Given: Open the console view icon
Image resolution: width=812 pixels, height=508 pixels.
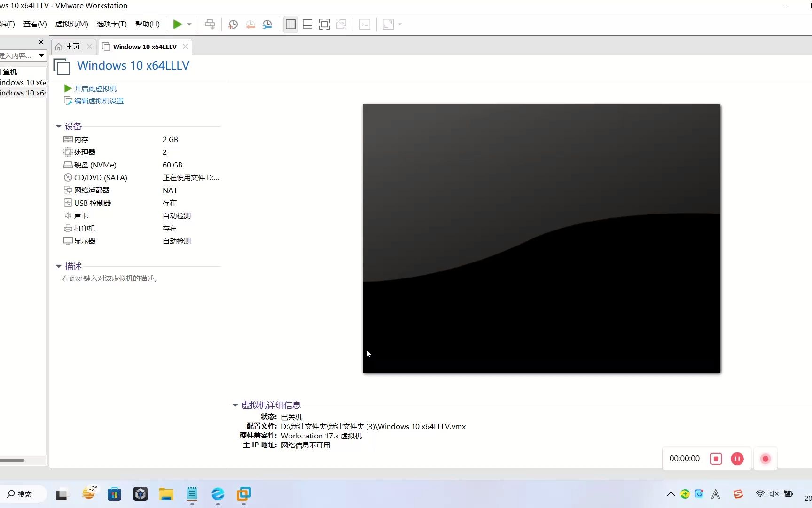Looking at the screenshot, I should tap(365, 24).
